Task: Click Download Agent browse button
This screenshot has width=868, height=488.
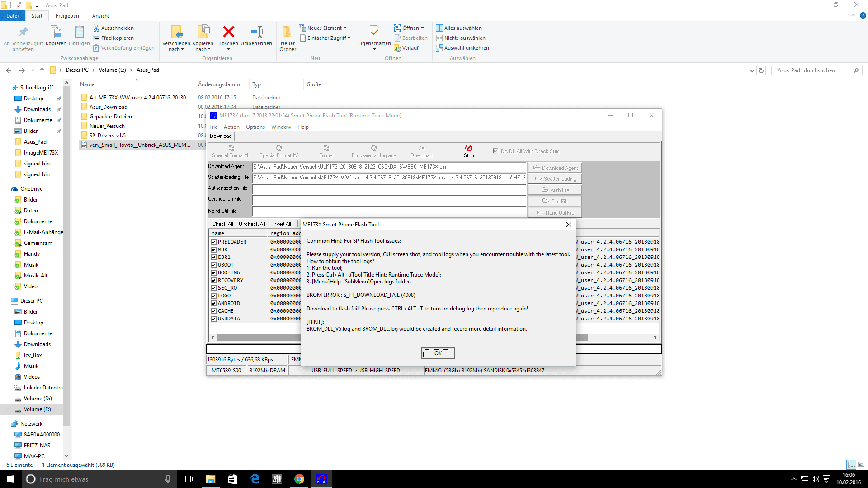Action: tap(555, 168)
